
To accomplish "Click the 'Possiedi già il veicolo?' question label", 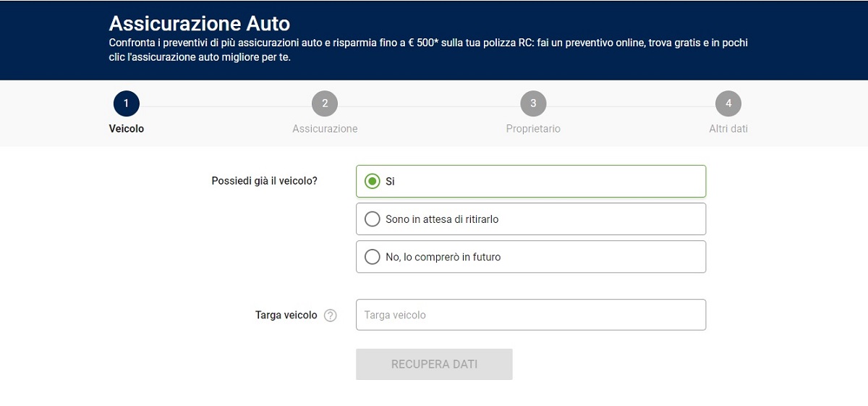I will tap(264, 181).
